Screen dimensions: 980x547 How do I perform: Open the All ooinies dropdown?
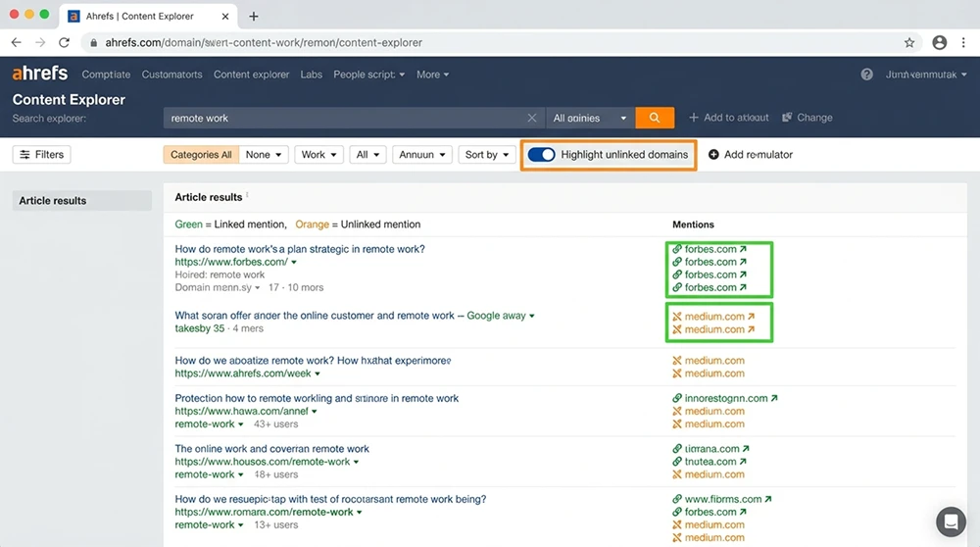coord(589,118)
